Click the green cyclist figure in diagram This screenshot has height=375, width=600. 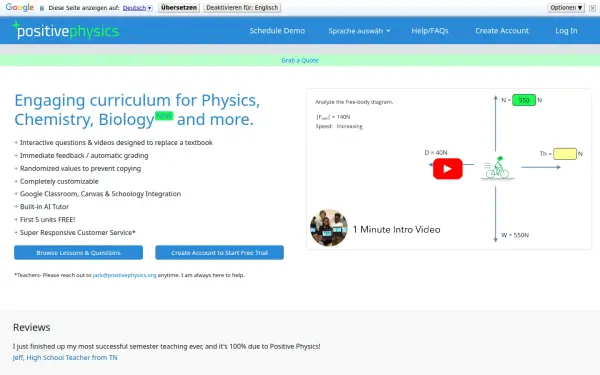click(497, 167)
